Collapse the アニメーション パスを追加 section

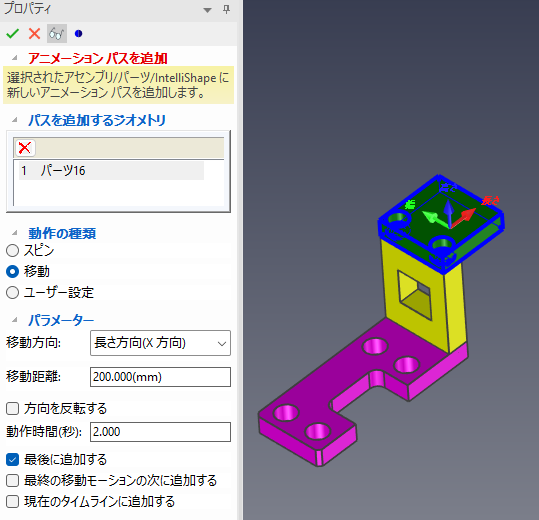point(15,58)
